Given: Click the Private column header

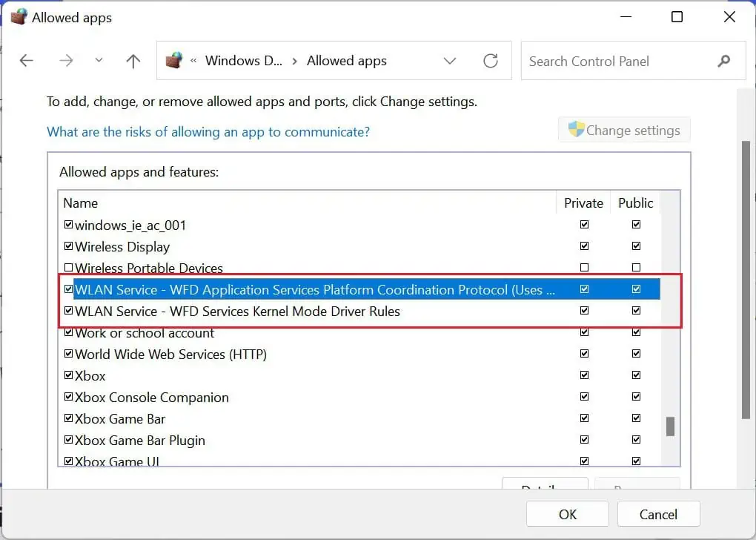Looking at the screenshot, I should [x=583, y=202].
